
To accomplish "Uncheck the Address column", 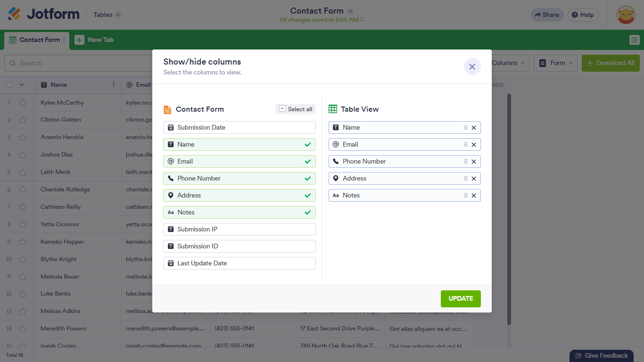I will (239, 196).
